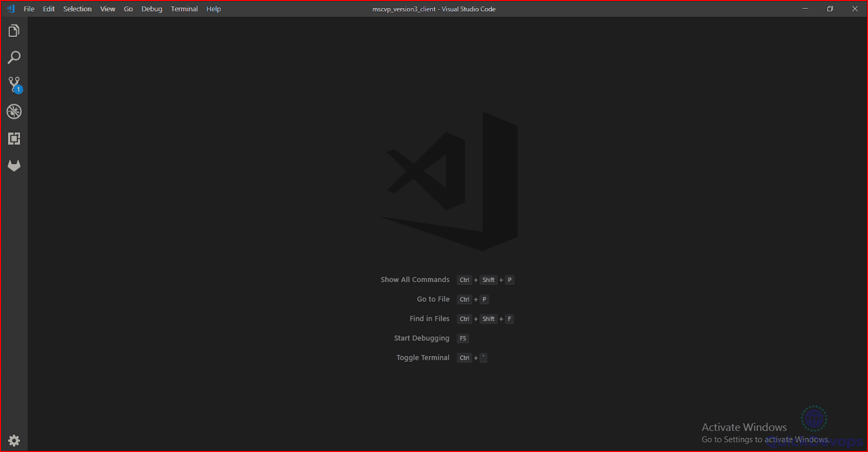Click the window title text
This screenshot has height=452, width=868.
434,9
